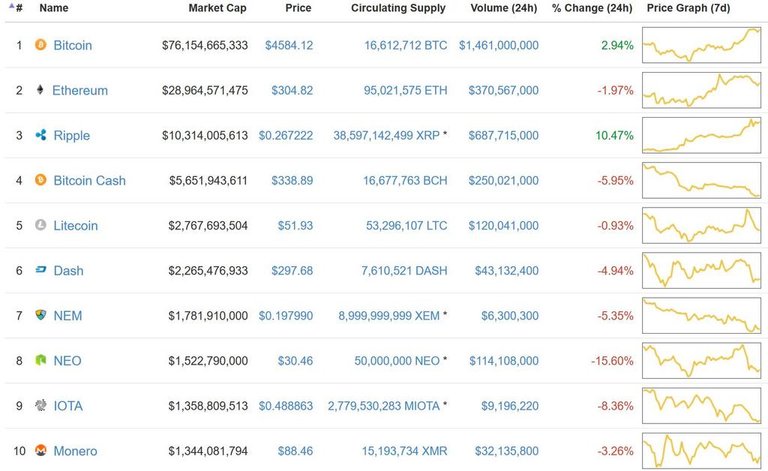
Task: Click the Monero logo icon
Action: pos(41,450)
